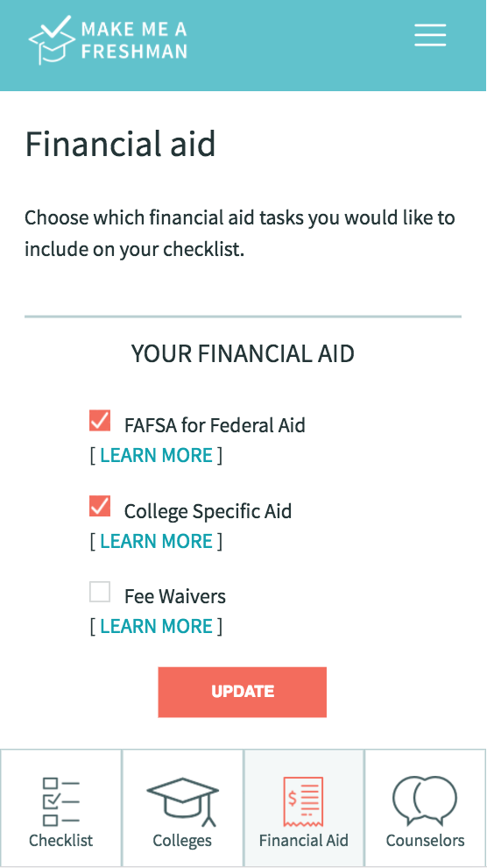Open Learn More under Fee Waivers

tap(157, 626)
